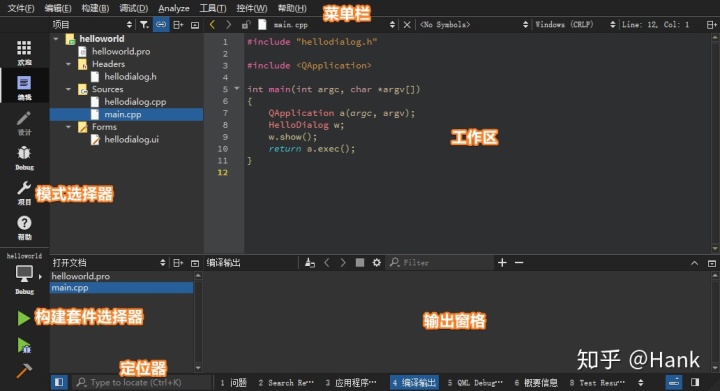
Task: Open the Help menu
Action: click(292, 8)
